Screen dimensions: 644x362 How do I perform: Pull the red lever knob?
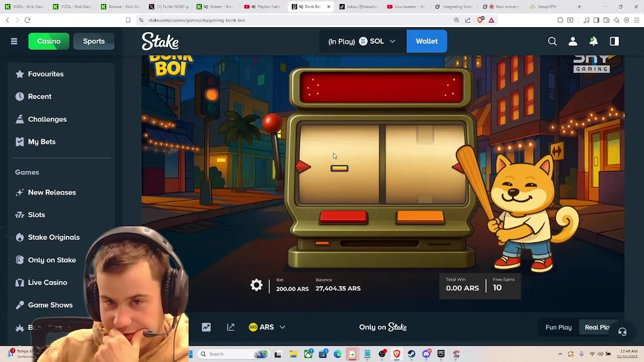click(x=273, y=123)
